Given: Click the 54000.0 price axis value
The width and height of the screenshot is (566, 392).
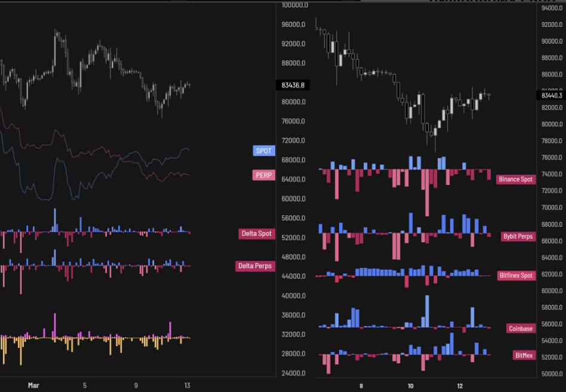Looking at the screenshot, I should [552, 341].
